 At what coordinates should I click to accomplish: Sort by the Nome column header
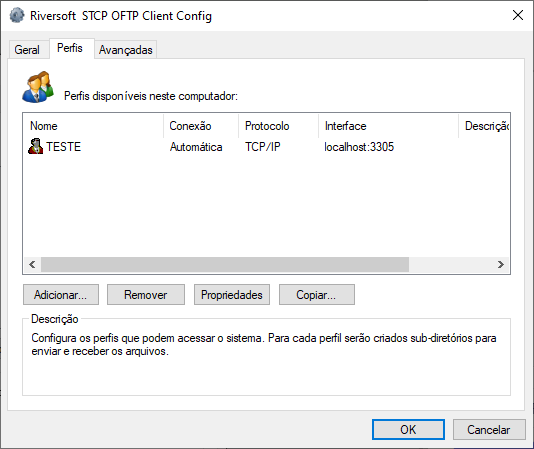(93, 126)
